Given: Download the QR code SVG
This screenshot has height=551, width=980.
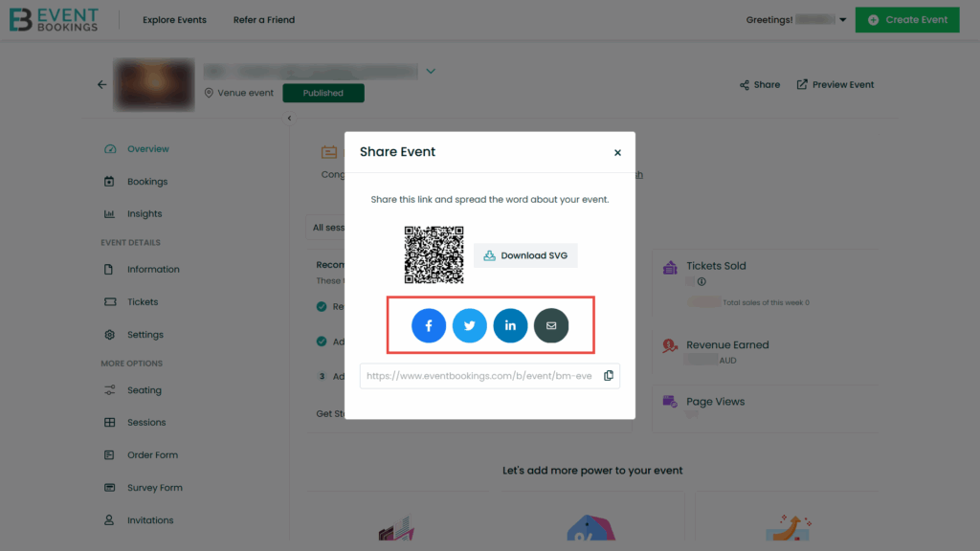Looking at the screenshot, I should 525,255.
